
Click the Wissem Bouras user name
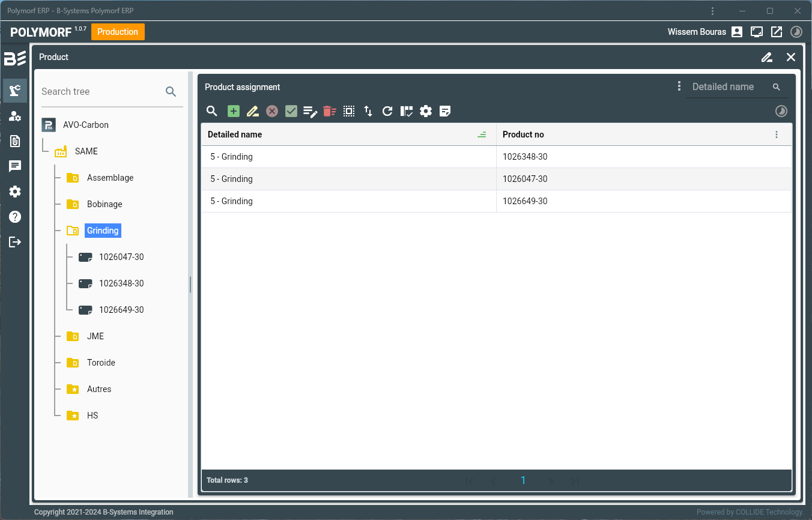697,32
